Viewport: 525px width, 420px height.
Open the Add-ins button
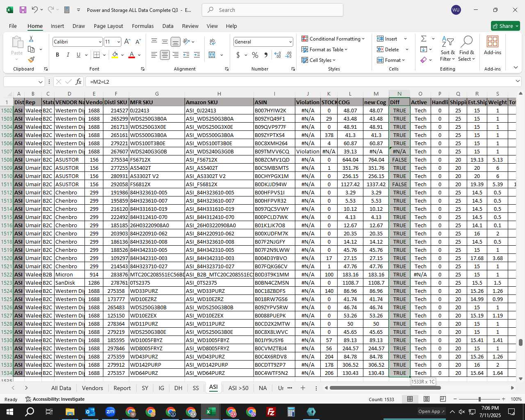tap(493, 46)
